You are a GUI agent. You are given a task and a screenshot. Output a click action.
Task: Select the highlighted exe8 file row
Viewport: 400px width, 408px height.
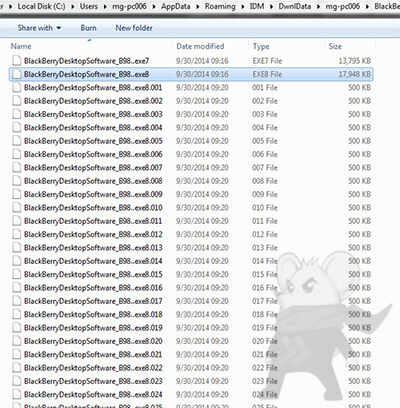point(191,74)
